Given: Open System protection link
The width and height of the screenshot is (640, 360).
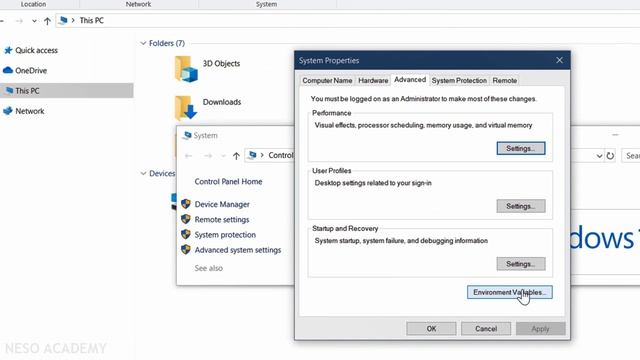Looking at the screenshot, I should [x=225, y=235].
